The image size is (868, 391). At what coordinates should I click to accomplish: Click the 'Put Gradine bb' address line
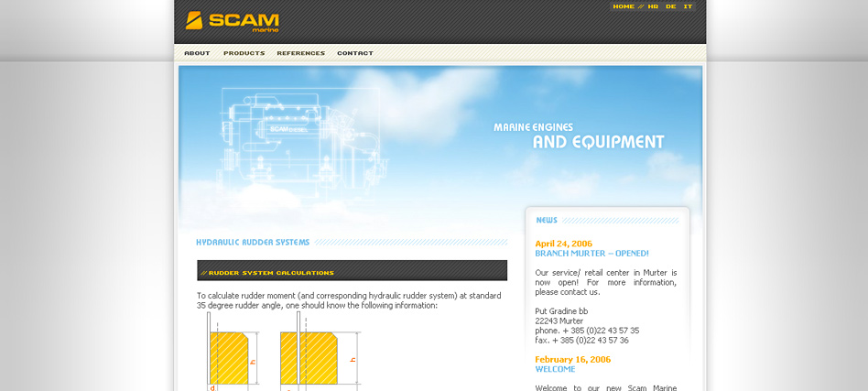click(561, 311)
